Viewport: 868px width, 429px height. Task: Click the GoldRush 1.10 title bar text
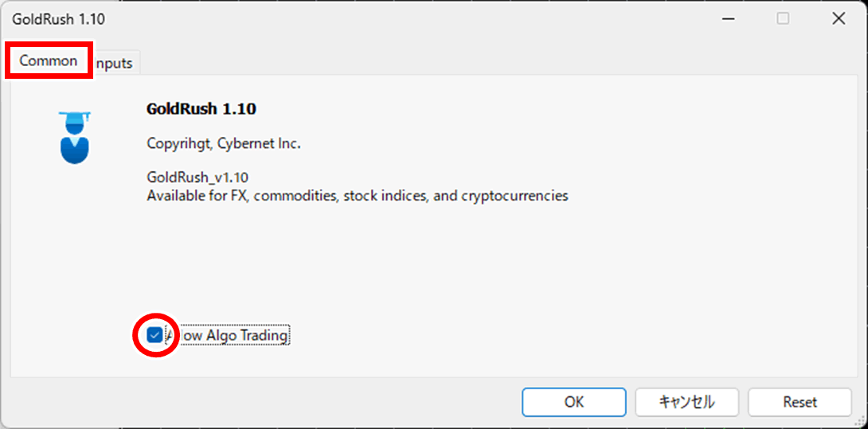coord(59,19)
